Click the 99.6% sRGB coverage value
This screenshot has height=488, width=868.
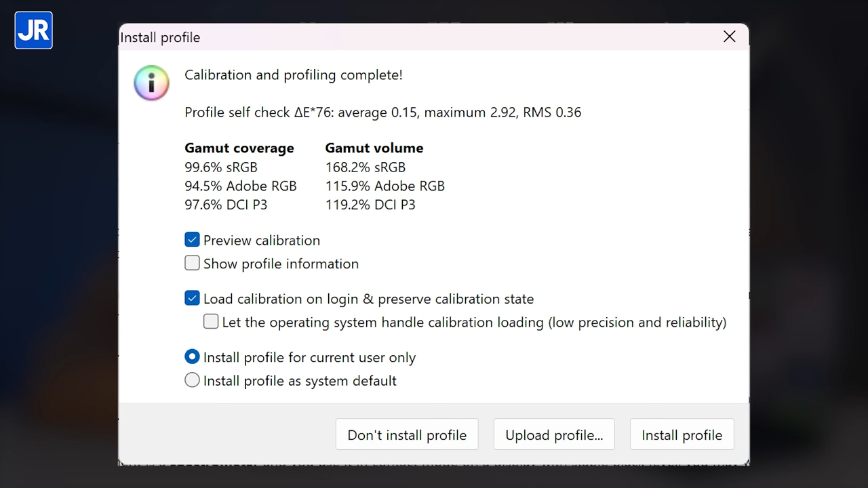[221, 167]
